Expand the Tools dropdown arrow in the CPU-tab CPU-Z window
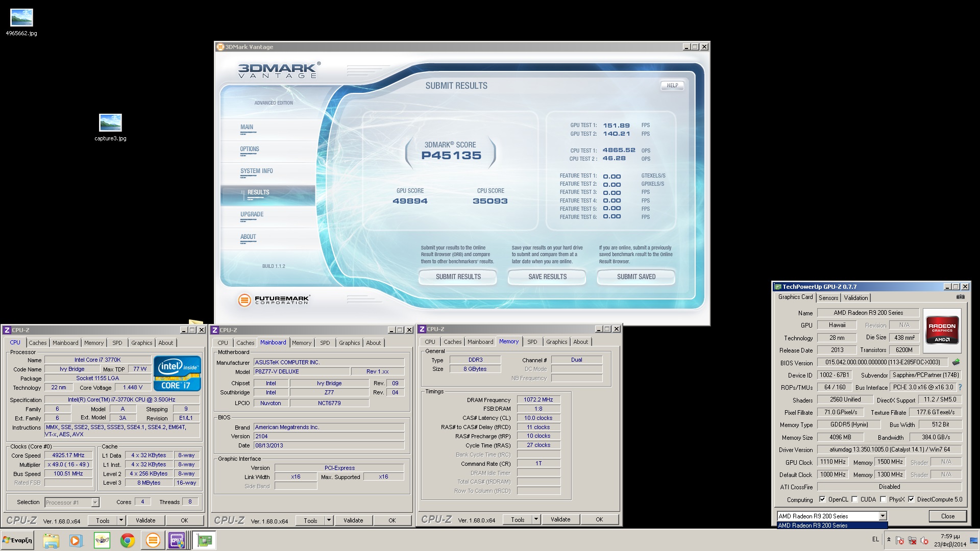This screenshot has width=980, height=551. tap(121, 520)
